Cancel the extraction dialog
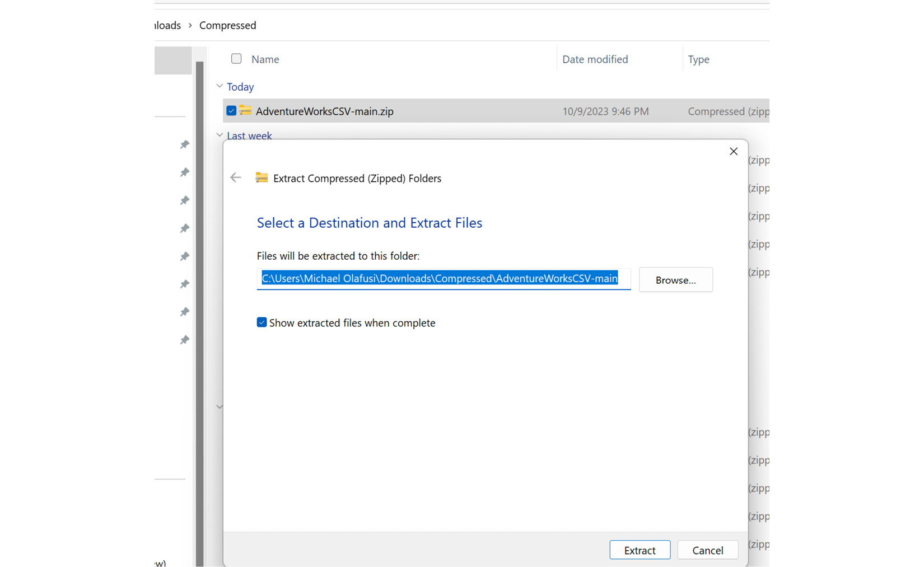 click(707, 550)
